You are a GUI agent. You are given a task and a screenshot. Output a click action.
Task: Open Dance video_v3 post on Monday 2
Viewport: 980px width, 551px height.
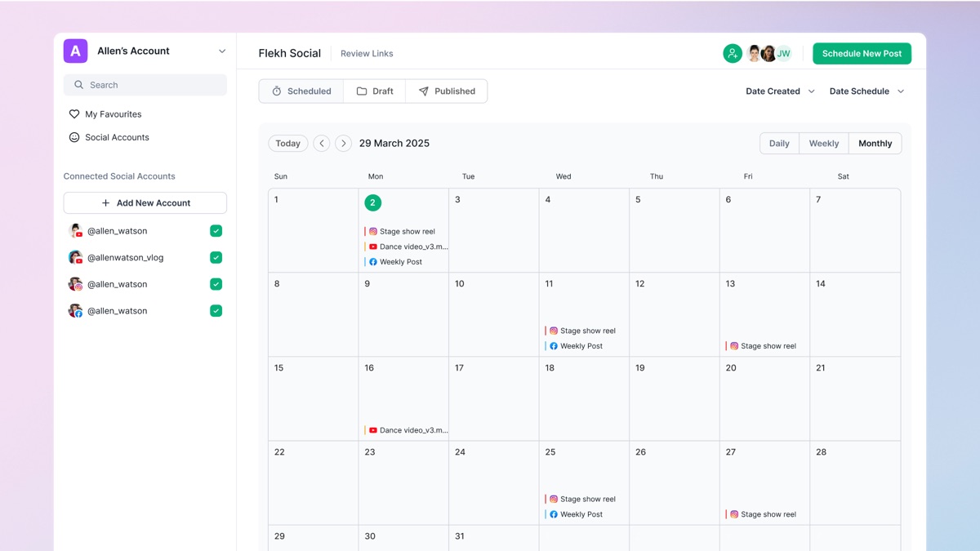pos(406,247)
